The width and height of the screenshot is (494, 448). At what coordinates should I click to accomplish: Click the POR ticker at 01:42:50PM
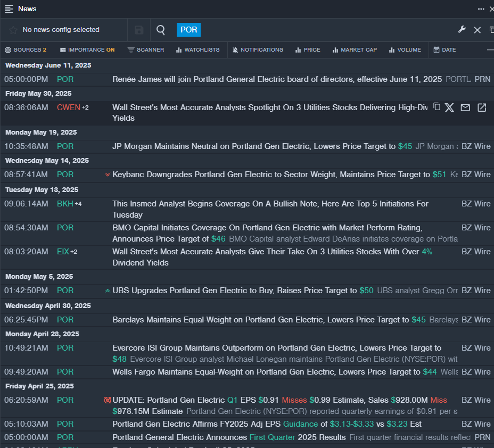point(65,291)
